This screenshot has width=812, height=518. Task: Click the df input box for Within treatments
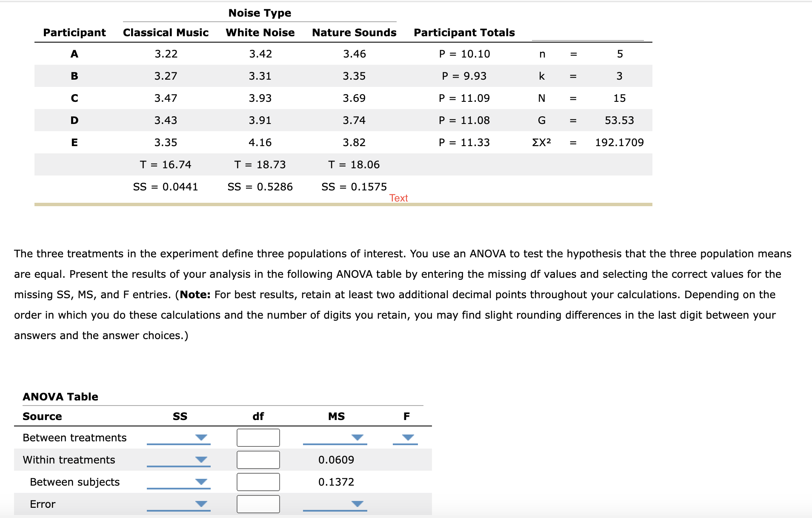point(258,460)
